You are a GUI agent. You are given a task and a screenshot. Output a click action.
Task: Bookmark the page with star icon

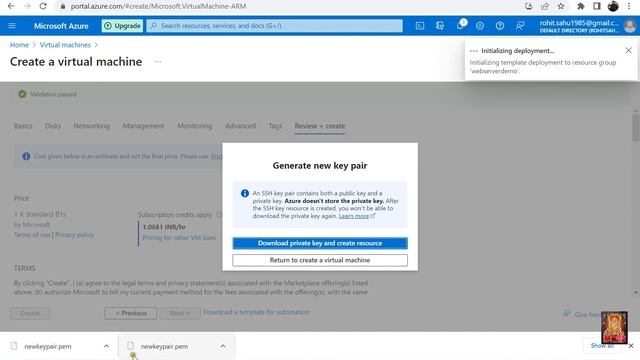561,6
